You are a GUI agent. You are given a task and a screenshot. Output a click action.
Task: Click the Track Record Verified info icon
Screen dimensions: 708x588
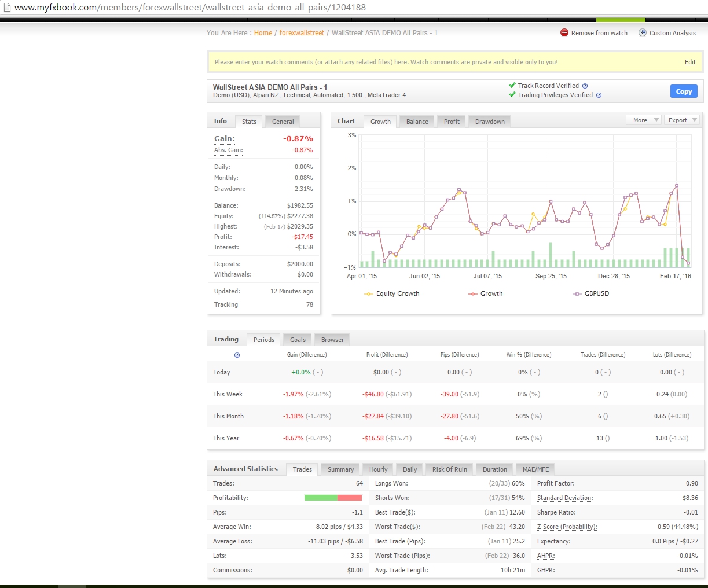[585, 86]
